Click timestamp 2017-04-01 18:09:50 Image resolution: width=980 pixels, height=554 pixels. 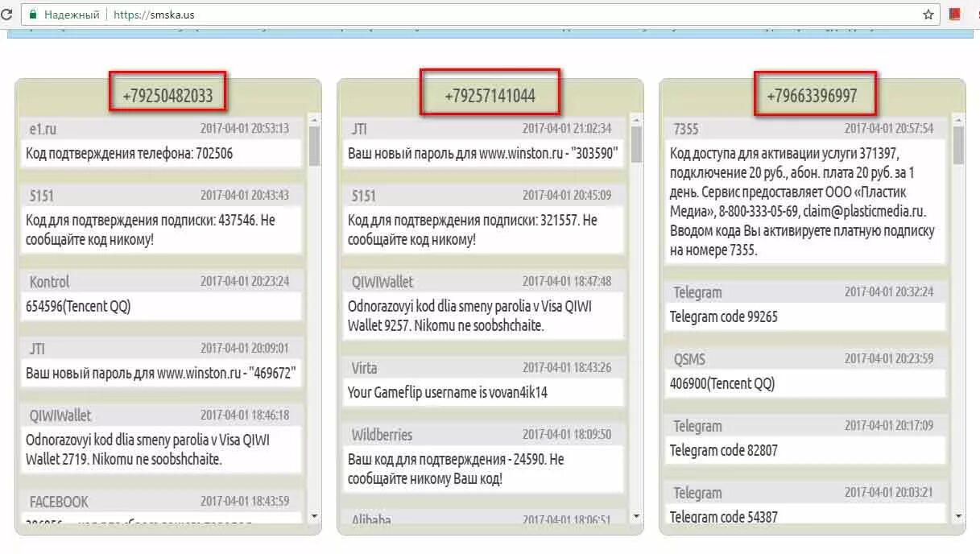point(567,434)
